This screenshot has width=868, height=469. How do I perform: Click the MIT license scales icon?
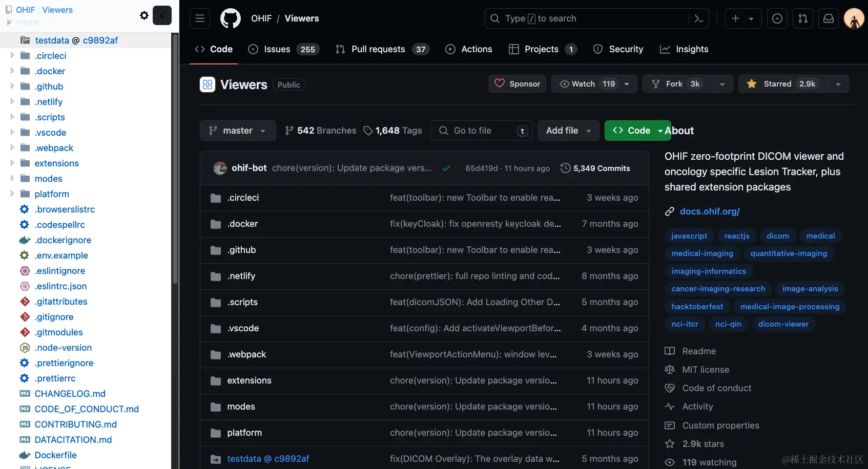tap(670, 370)
